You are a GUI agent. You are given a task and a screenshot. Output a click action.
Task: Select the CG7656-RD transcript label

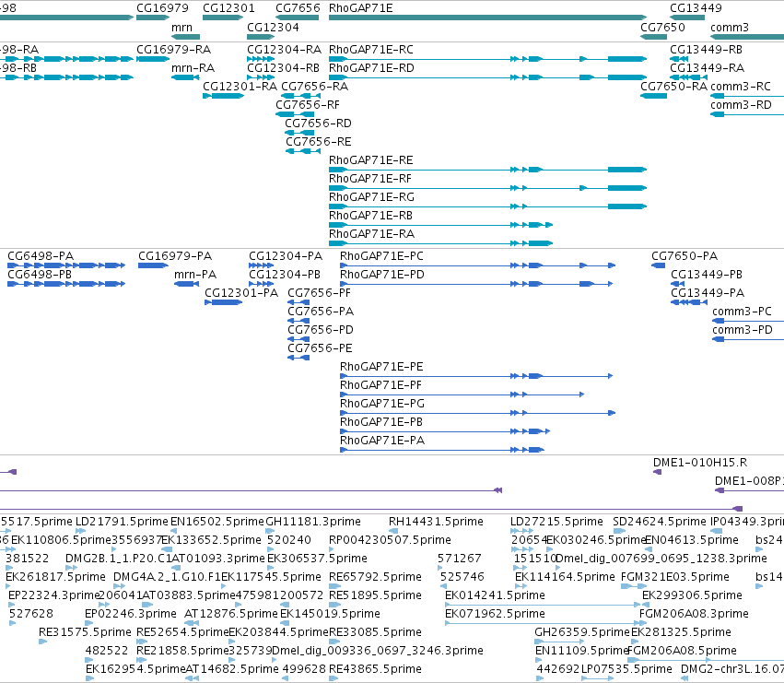318,124
